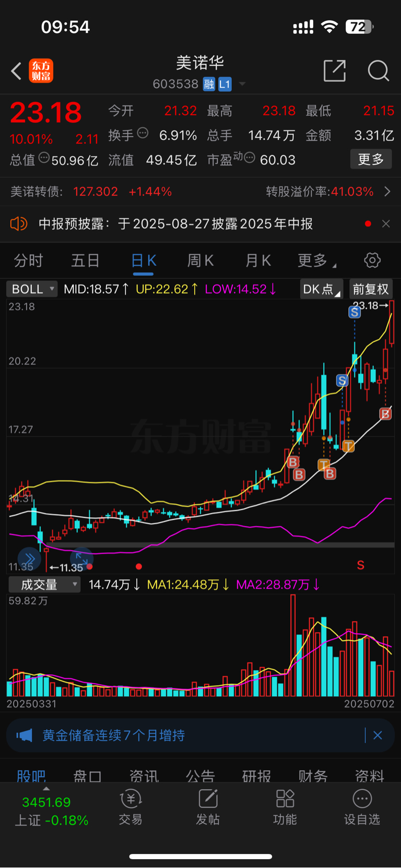This screenshot has height=868, width=401.
Task: Open the 功能 functions icon
Action: [285, 807]
